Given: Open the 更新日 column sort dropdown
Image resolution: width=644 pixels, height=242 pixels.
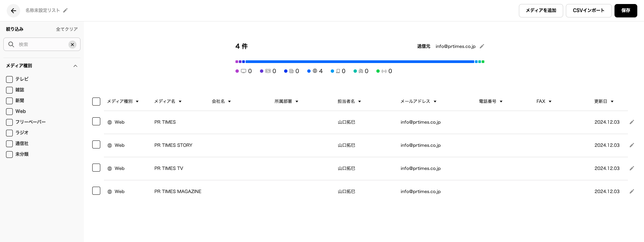Looking at the screenshot, I should click(612, 102).
